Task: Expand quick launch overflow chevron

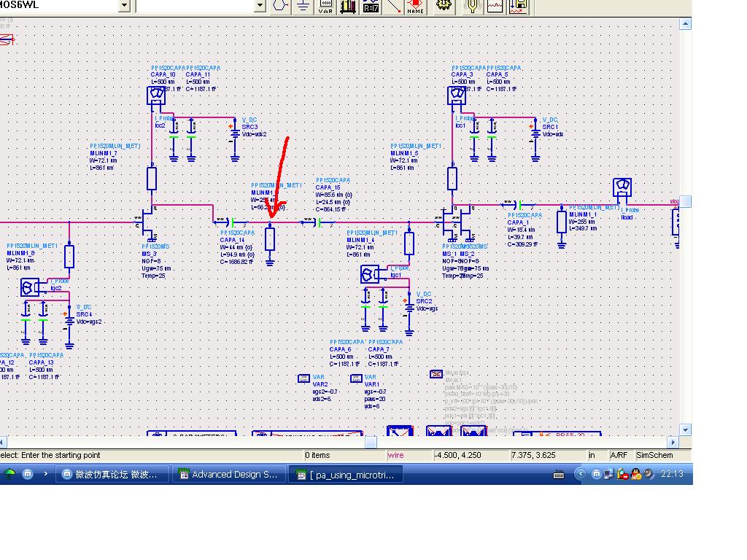Action: (45, 474)
